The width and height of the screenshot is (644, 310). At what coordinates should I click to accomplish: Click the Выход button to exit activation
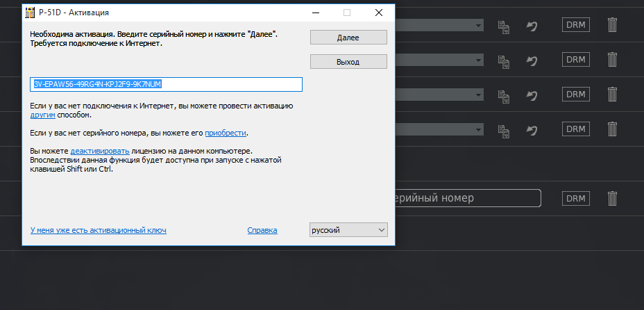pos(348,62)
